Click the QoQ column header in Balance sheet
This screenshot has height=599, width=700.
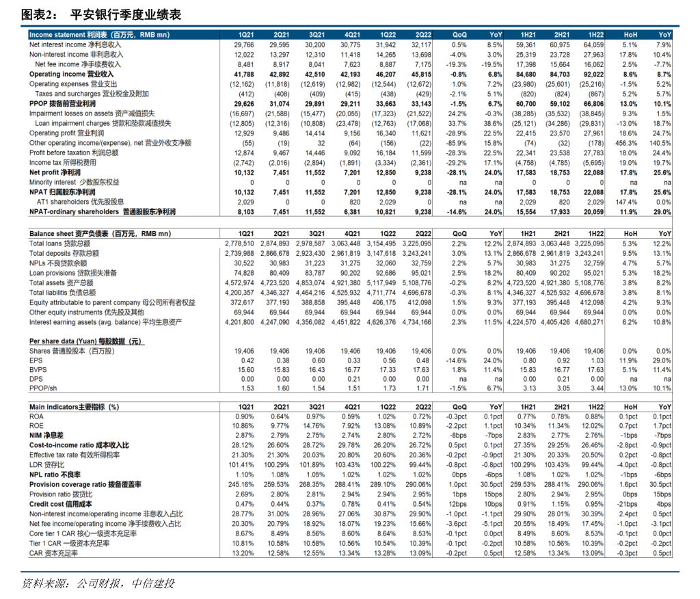pyautogui.click(x=460, y=233)
